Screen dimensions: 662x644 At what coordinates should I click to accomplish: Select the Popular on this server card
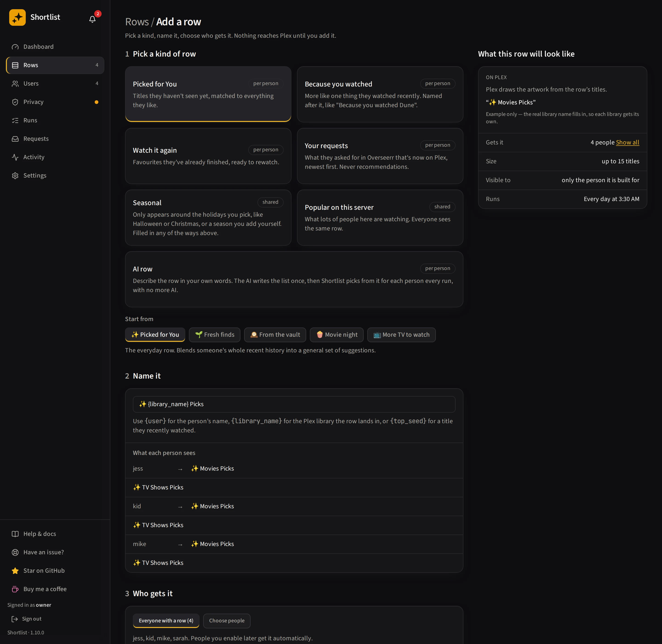point(380,218)
